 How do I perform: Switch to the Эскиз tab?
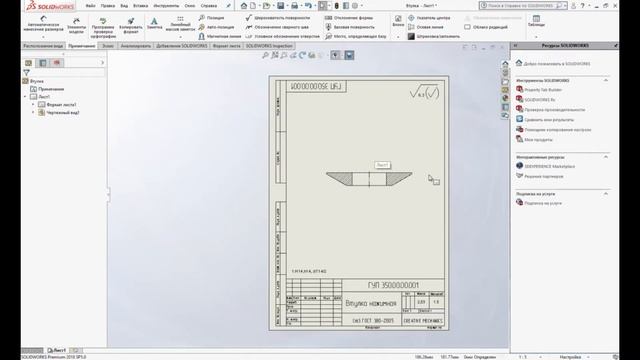click(x=108, y=46)
